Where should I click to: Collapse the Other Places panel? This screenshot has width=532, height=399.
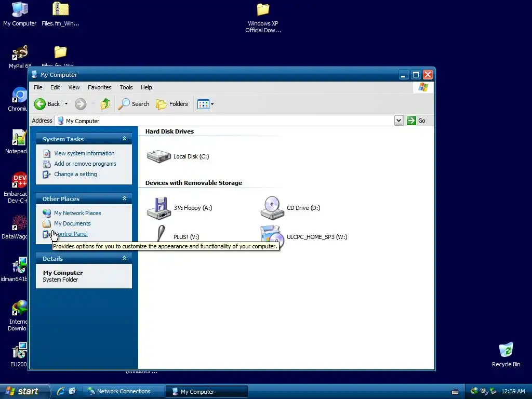tap(125, 198)
